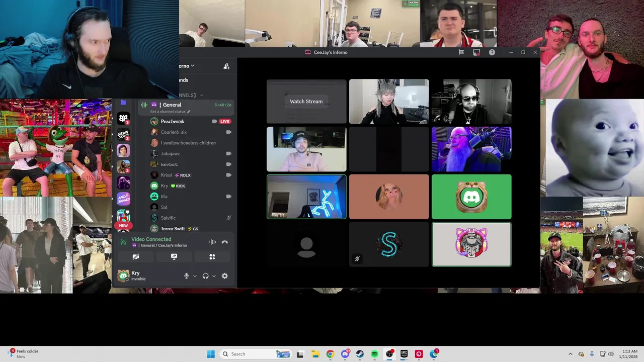Select Courier6_six in the voice list
Viewport: 644px width, 362px height.
click(x=174, y=132)
